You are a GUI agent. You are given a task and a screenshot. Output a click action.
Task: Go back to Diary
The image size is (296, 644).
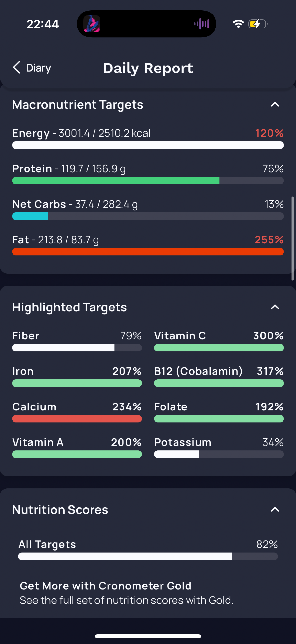(x=32, y=68)
